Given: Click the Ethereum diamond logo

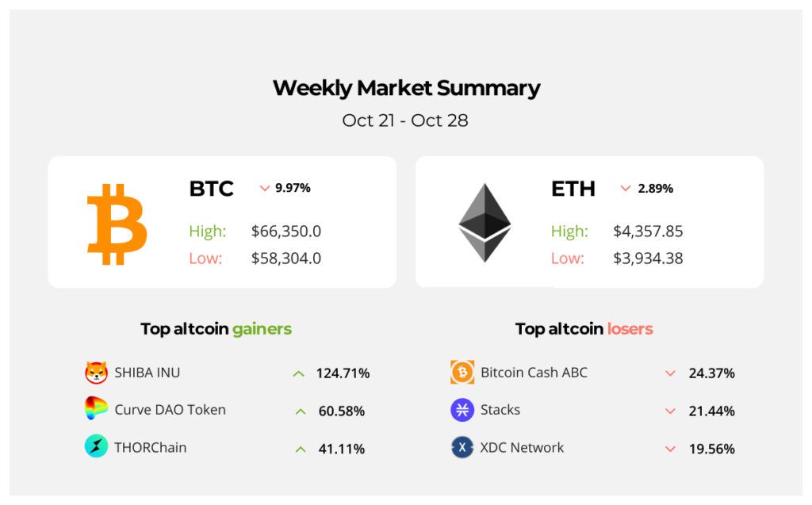Looking at the screenshot, I should (x=485, y=224).
